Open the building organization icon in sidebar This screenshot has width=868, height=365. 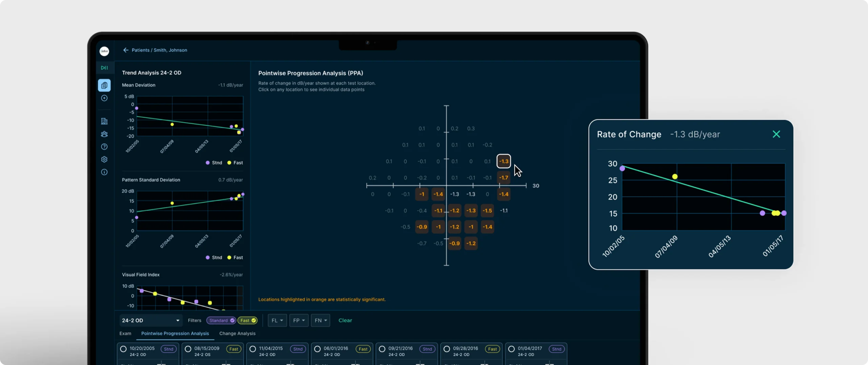point(104,121)
